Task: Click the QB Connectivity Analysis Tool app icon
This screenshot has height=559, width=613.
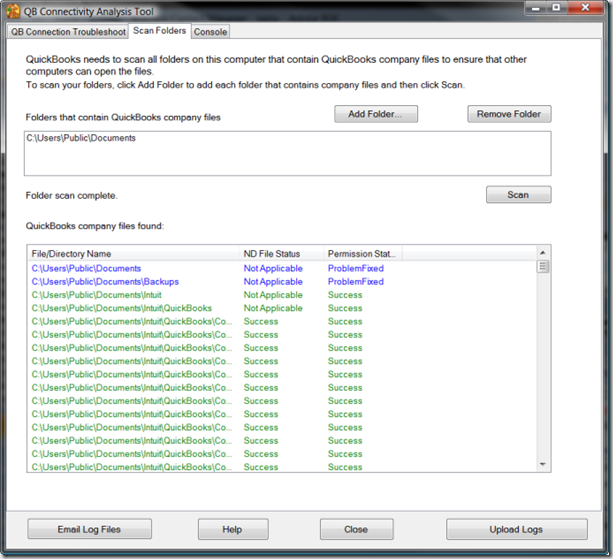Action: [x=13, y=11]
